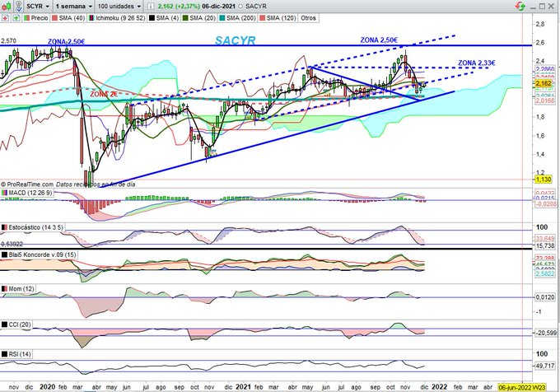Click the right-hand 'ZONA 2,50€' annotation
The image size is (560, 392).
click(x=379, y=40)
